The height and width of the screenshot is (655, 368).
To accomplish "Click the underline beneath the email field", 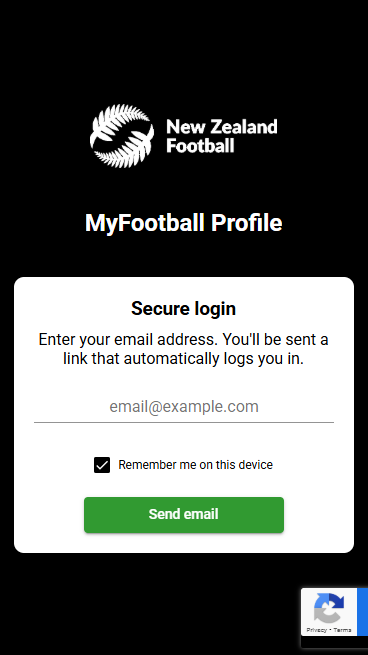I will tap(184, 422).
